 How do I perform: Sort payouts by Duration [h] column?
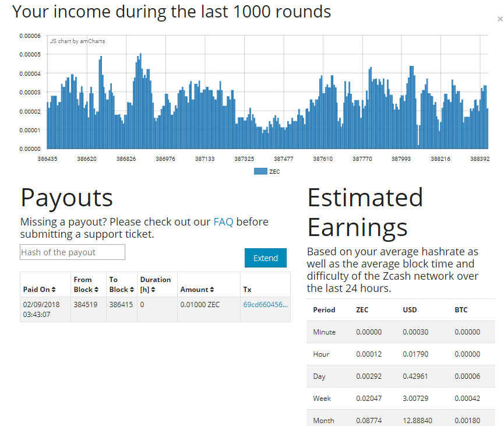coord(156,284)
